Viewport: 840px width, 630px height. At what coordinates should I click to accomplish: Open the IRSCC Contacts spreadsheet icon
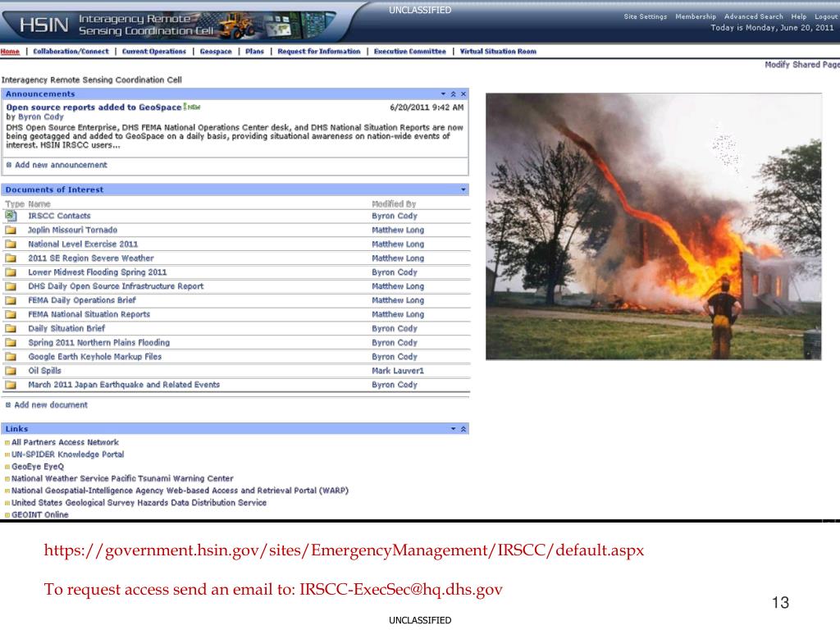pyautogui.click(x=11, y=216)
